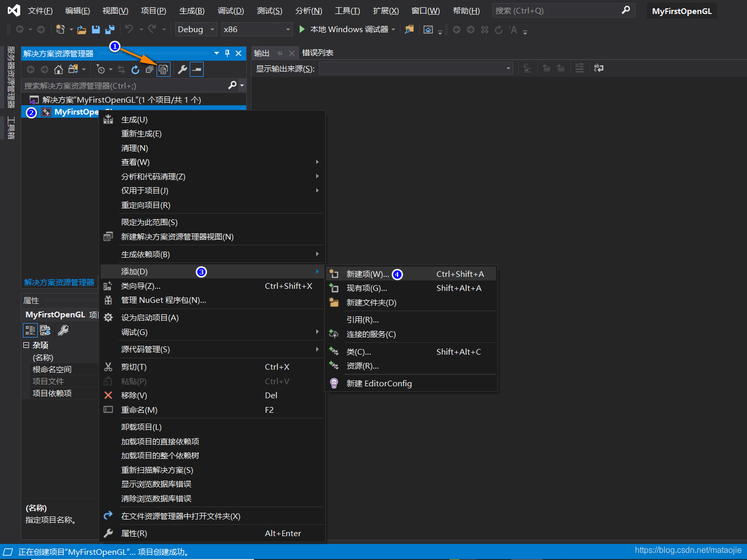Open the Debug configuration dropdown
Viewport: 747px width, 560px height.
click(196, 30)
